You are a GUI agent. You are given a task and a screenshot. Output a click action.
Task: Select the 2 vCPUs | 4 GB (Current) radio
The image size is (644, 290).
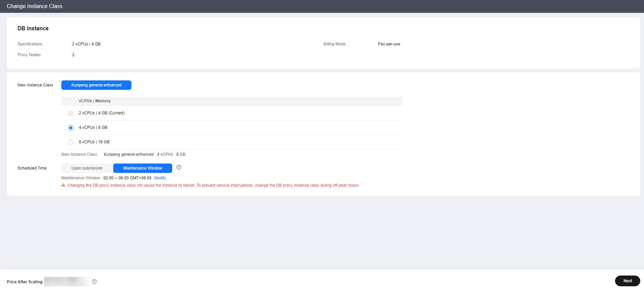[x=71, y=113]
